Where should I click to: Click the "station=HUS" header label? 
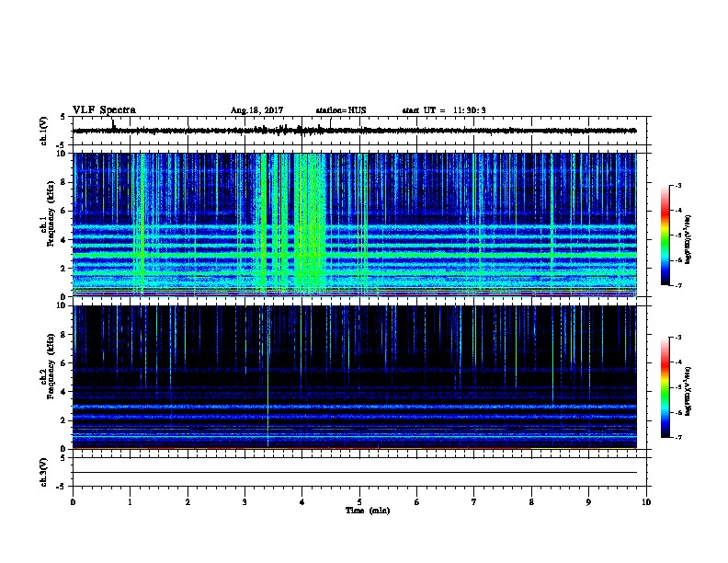coord(341,110)
